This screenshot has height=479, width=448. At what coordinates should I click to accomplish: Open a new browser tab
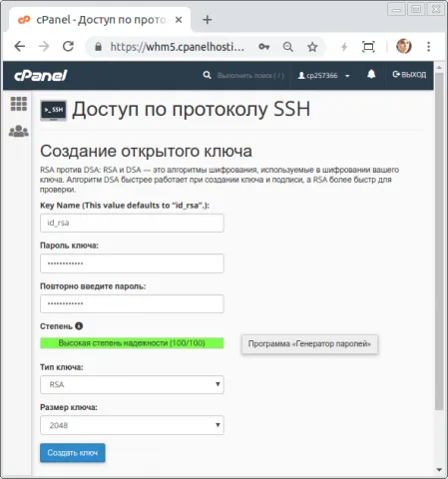(x=208, y=20)
